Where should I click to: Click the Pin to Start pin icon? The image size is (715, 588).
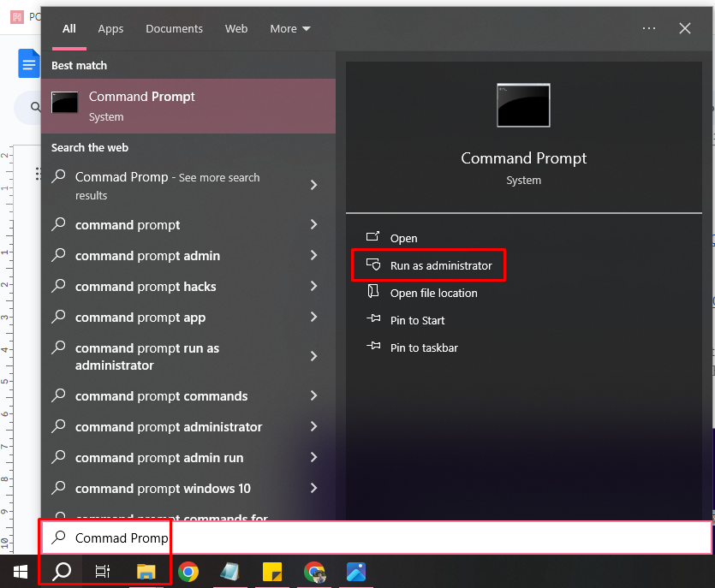click(x=373, y=318)
